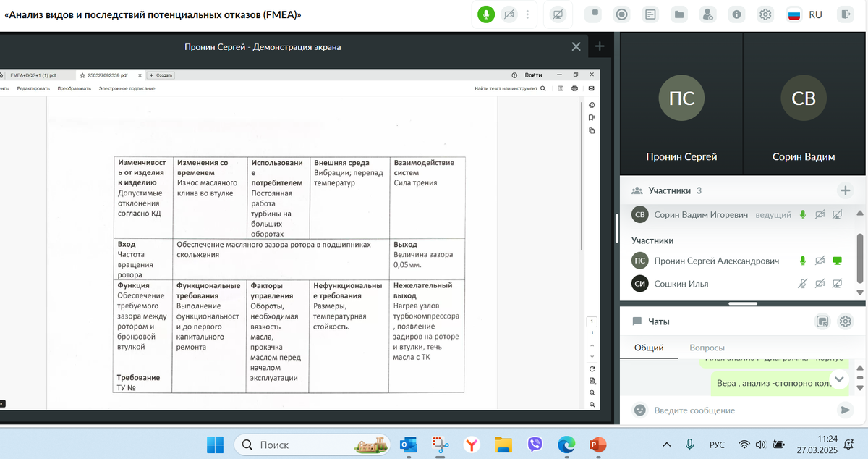Open page display options icon in PDF sidebar
This screenshot has width=868, height=459.
coord(592,381)
